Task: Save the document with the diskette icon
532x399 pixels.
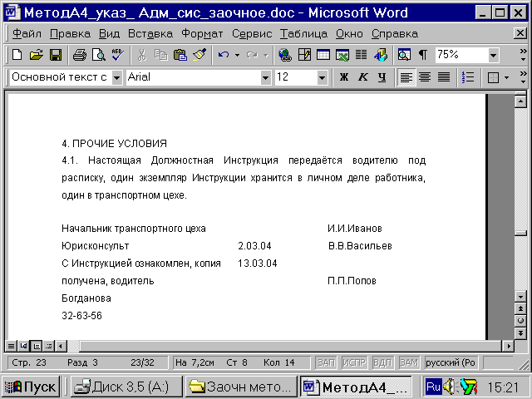Action: 56,55
